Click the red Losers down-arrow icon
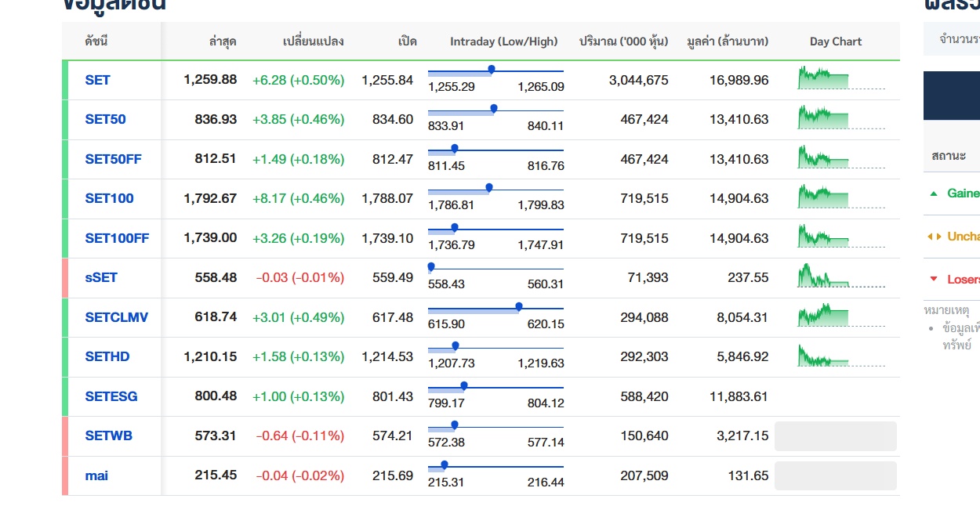This screenshot has height=506, width=980. coord(933,279)
